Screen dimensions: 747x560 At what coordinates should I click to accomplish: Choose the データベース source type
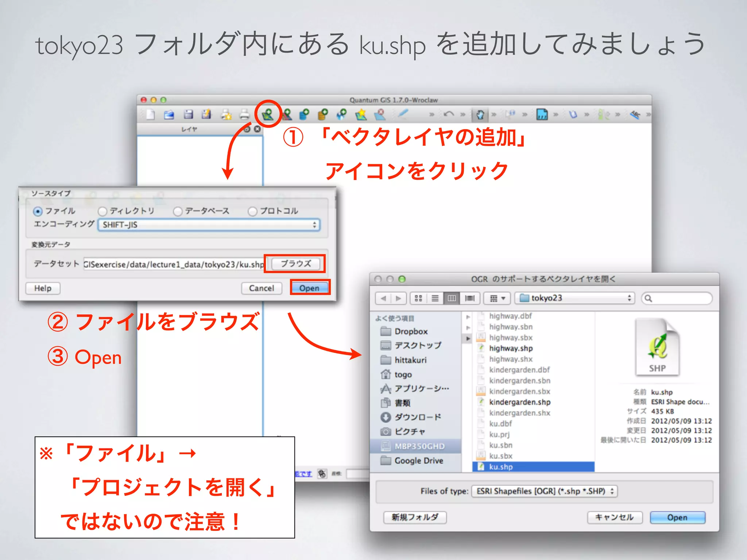coord(178,211)
